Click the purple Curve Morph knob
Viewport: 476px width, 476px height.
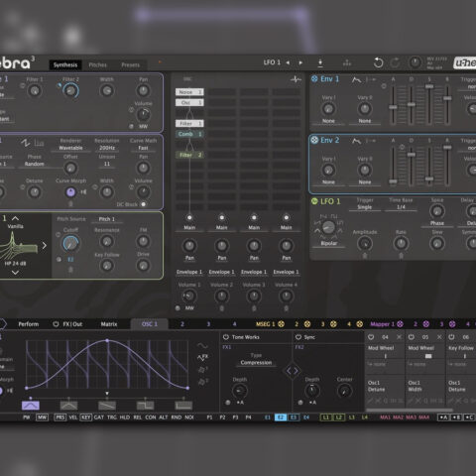coord(70,192)
